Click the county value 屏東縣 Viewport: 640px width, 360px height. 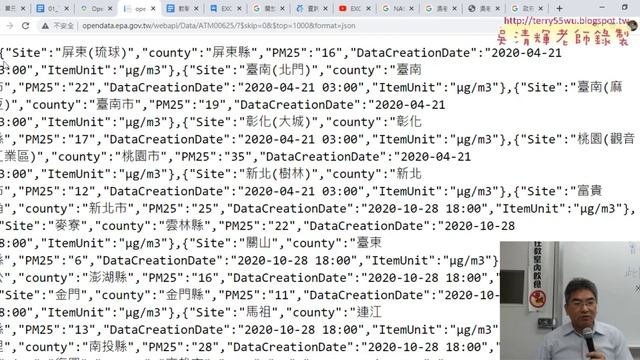coord(231,53)
